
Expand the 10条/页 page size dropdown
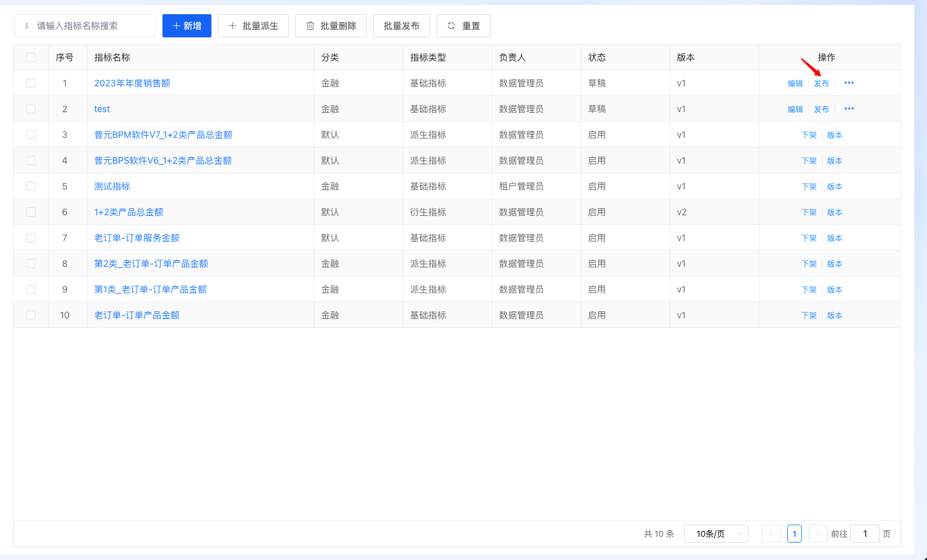point(716,534)
